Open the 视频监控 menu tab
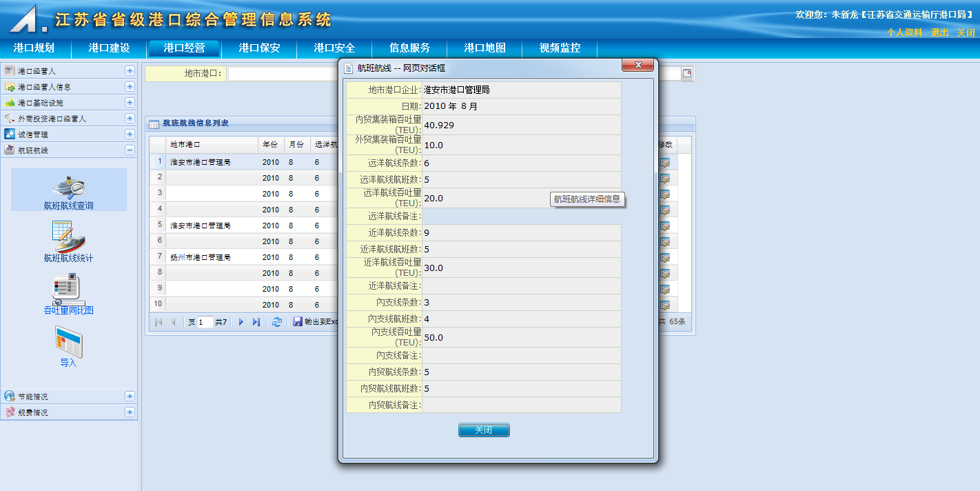This screenshot has height=491, width=980. tap(560, 48)
